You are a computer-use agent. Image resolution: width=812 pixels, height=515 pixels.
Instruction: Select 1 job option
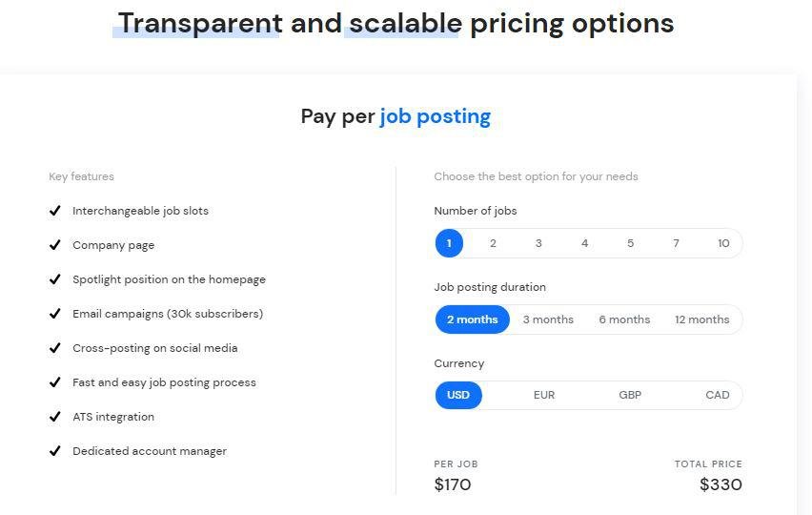coord(449,243)
